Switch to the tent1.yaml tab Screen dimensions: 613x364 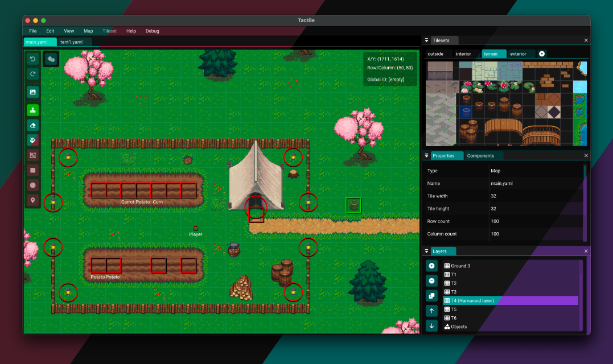pyautogui.click(x=71, y=42)
